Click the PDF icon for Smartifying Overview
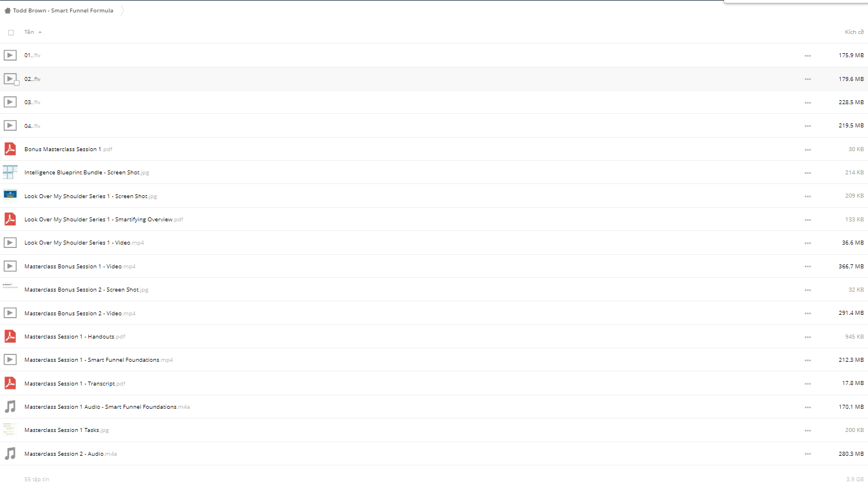The height and width of the screenshot is (488, 868). tap(10, 219)
